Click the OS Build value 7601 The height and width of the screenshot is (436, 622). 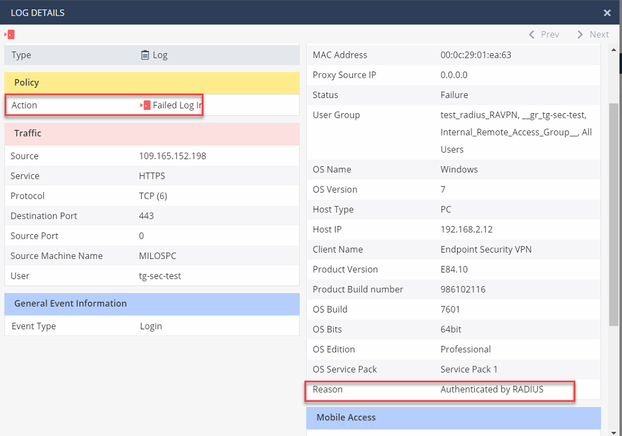[x=450, y=309]
